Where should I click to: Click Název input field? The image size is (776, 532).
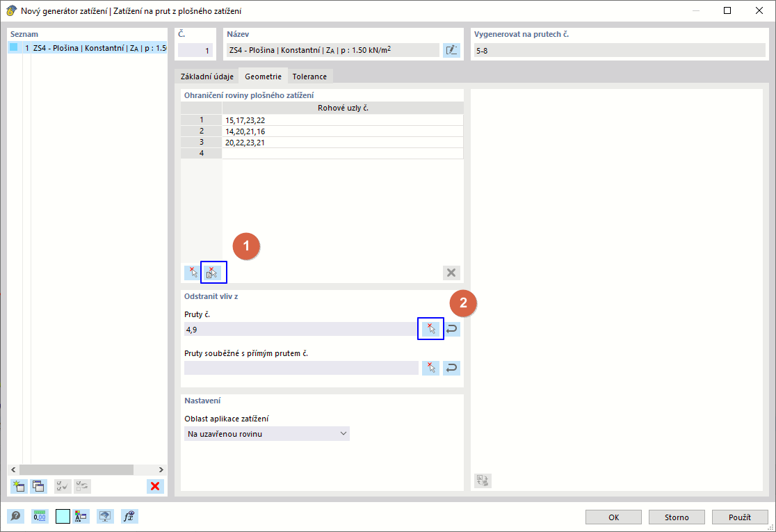[x=333, y=50]
